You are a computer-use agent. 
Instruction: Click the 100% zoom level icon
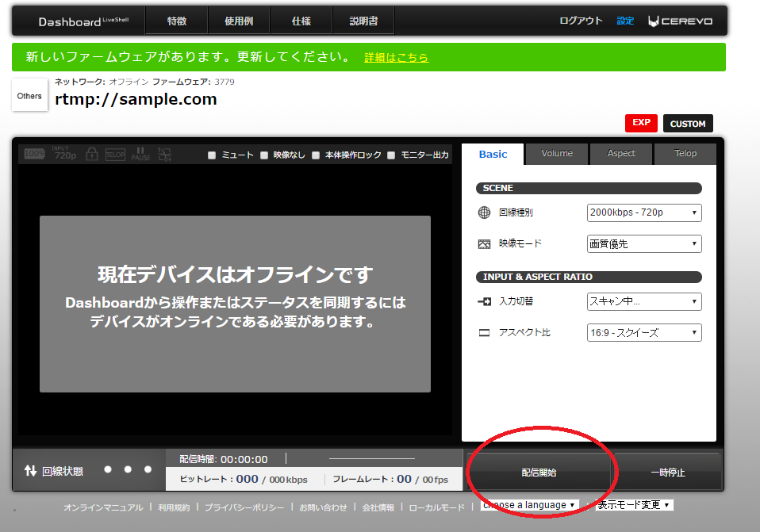[34, 154]
